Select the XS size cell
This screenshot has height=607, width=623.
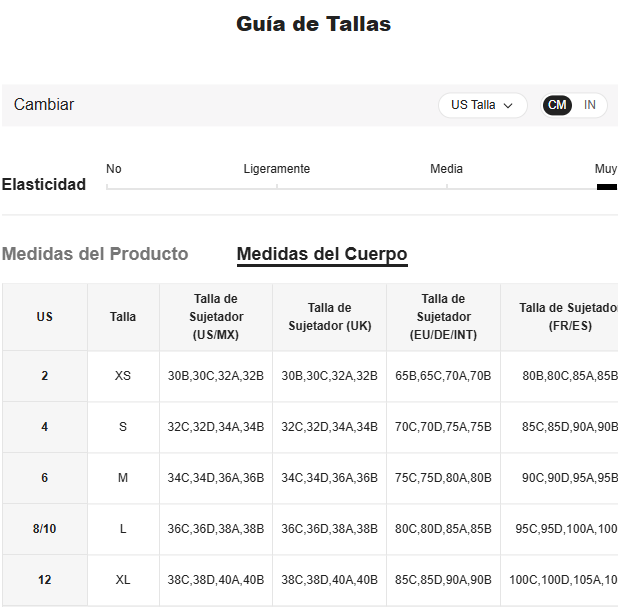(x=123, y=376)
